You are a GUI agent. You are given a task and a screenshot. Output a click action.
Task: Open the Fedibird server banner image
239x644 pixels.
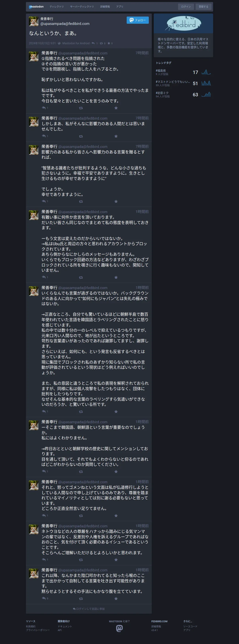[x=183, y=24]
